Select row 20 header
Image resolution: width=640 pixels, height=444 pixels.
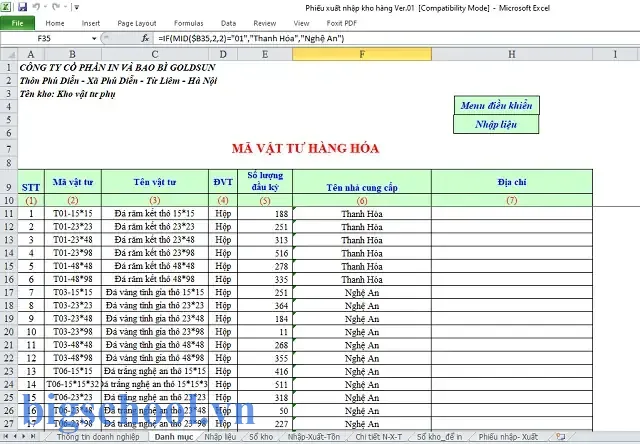[9, 331]
